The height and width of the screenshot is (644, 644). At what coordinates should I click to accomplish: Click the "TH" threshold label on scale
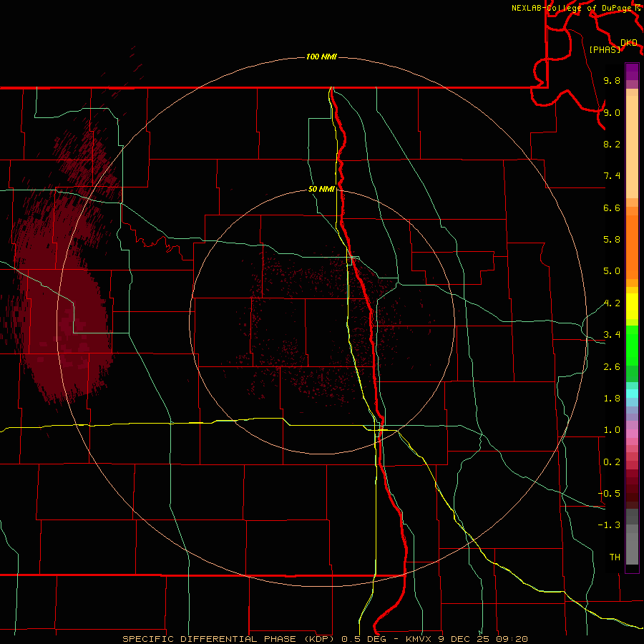615,557
